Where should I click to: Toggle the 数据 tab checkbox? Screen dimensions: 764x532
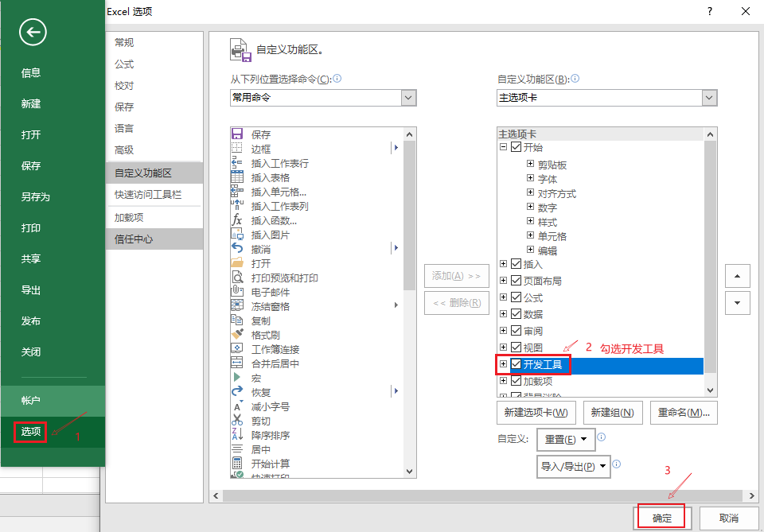coord(516,314)
